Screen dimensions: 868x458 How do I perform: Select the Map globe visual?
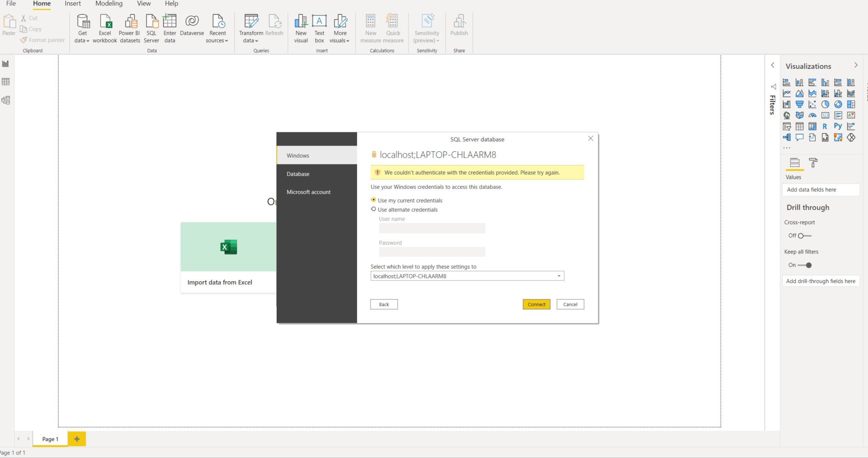point(787,115)
